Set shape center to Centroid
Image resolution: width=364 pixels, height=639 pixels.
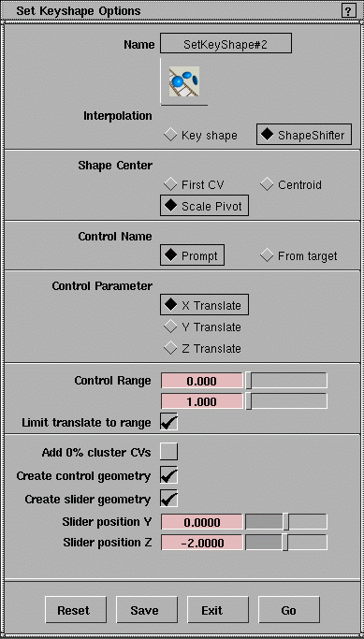coord(291,185)
